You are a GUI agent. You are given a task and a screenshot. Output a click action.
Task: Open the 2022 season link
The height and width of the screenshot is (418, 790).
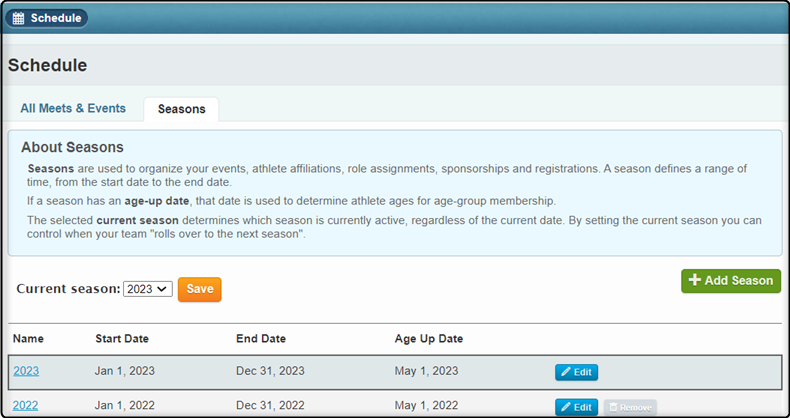pos(26,405)
